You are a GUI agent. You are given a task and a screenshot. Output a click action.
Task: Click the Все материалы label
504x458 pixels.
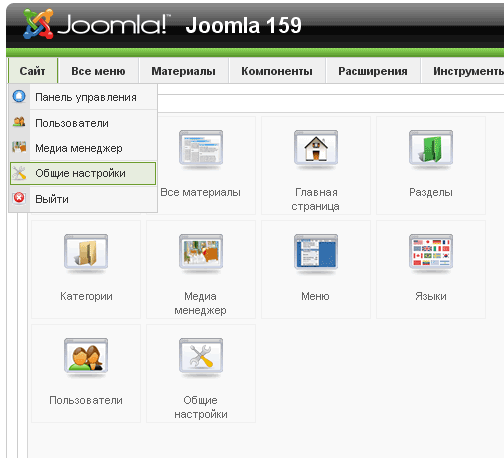coord(200,192)
